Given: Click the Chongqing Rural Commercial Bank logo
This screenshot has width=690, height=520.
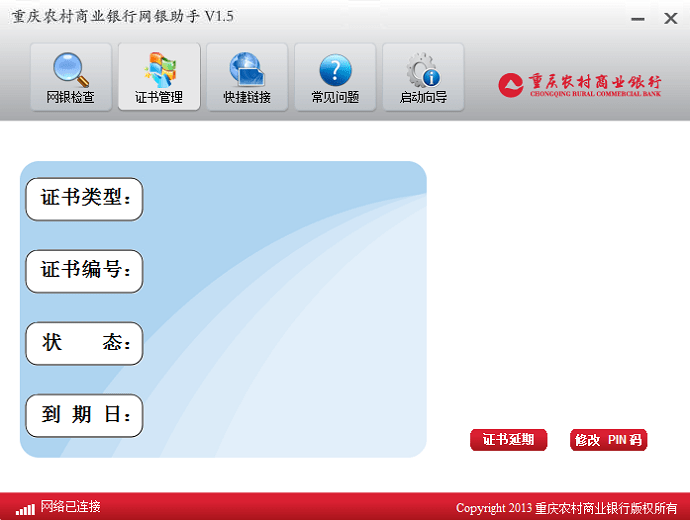Looking at the screenshot, I should click(x=580, y=84).
